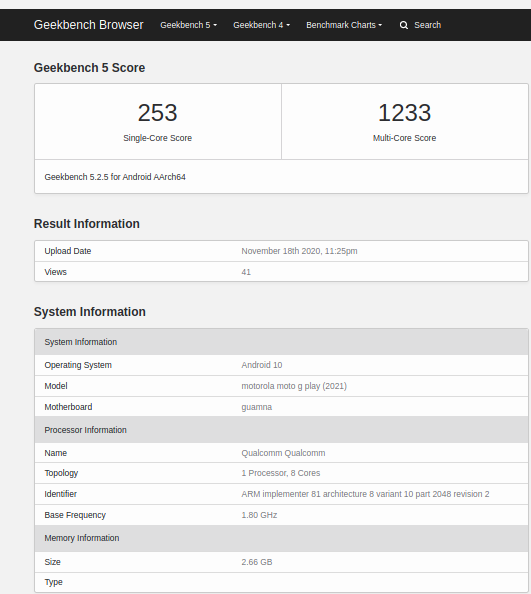Click the Multi-Core Score label
The image size is (531, 594).
tap(404, 138)
